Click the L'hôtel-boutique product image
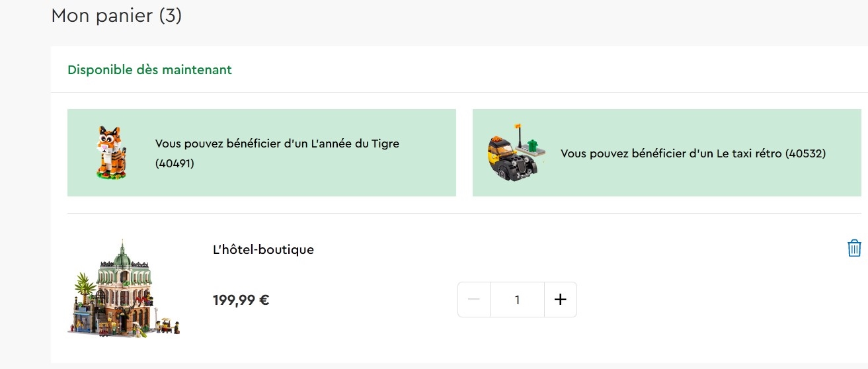868x369 pixels. (x=124, y=290)
